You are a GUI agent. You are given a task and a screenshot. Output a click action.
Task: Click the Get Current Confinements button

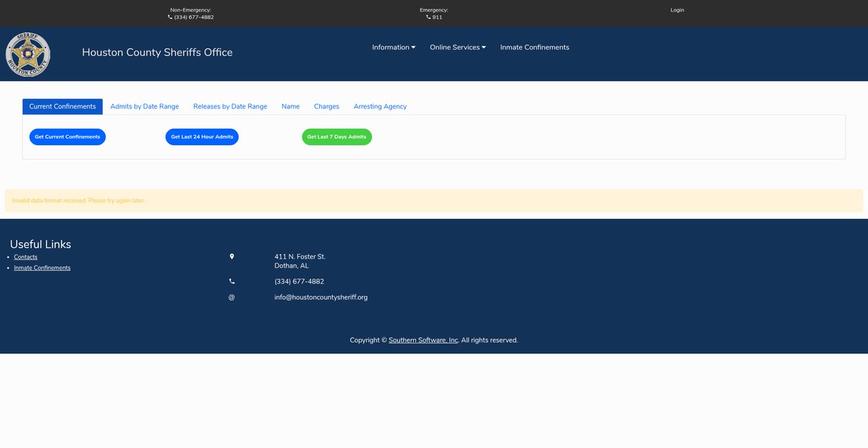pos(67,137)
